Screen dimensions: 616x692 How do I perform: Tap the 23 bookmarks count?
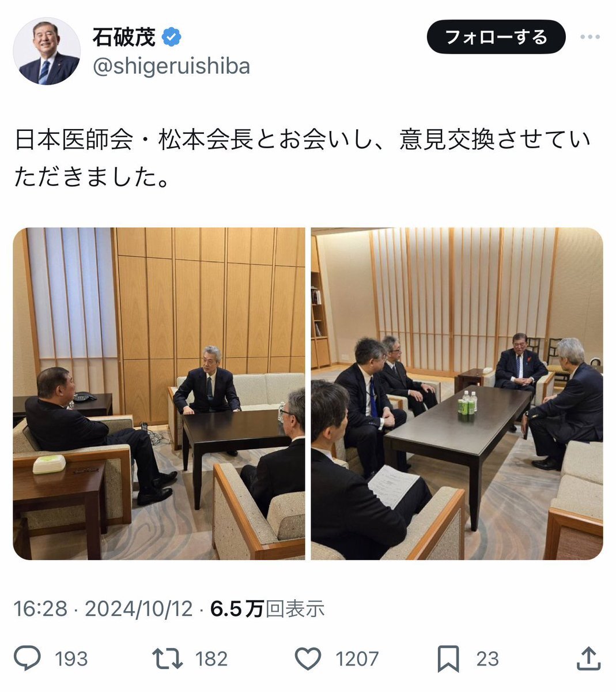pyautogui.click(x=487, y=659)
